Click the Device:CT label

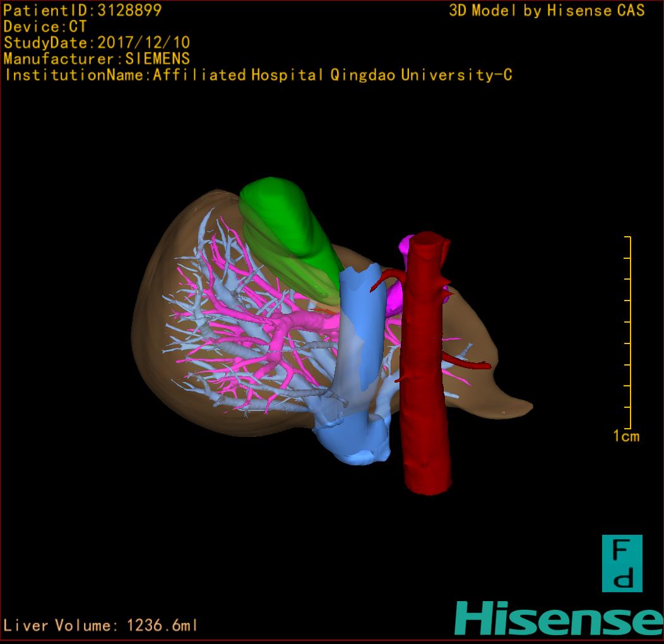(45, 27)
